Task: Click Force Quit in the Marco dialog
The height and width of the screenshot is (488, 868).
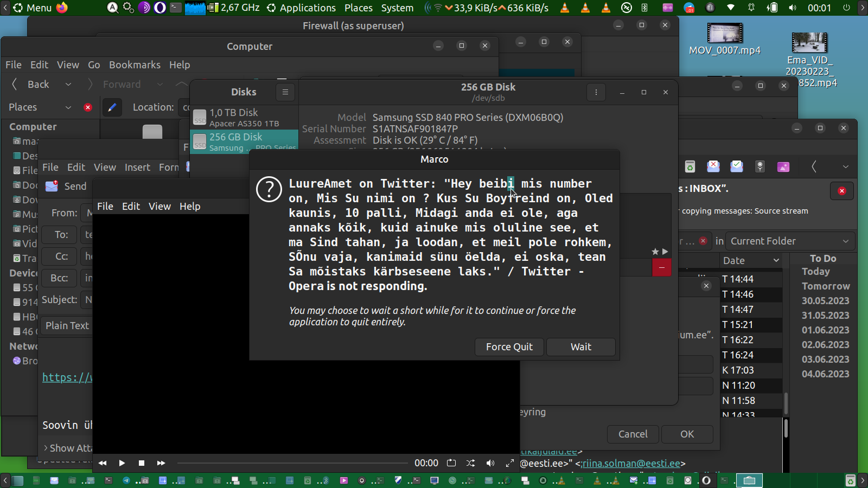Action: (x=509, y=347)
